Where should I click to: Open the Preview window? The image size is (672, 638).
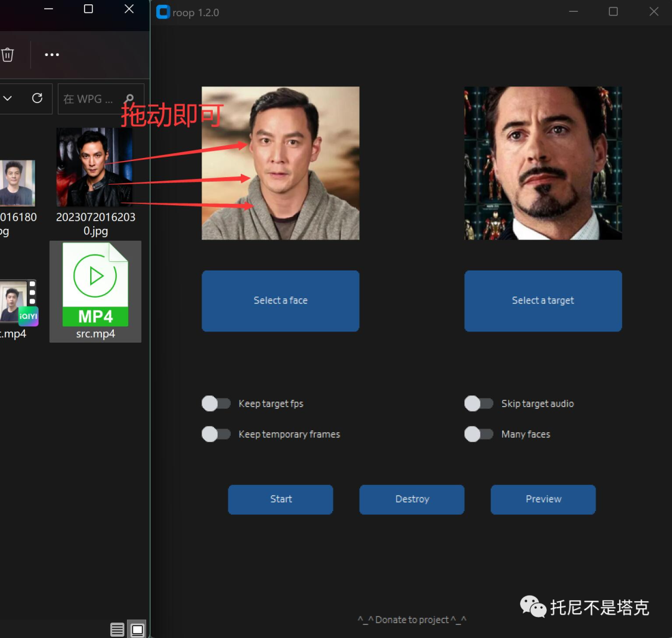543,499
